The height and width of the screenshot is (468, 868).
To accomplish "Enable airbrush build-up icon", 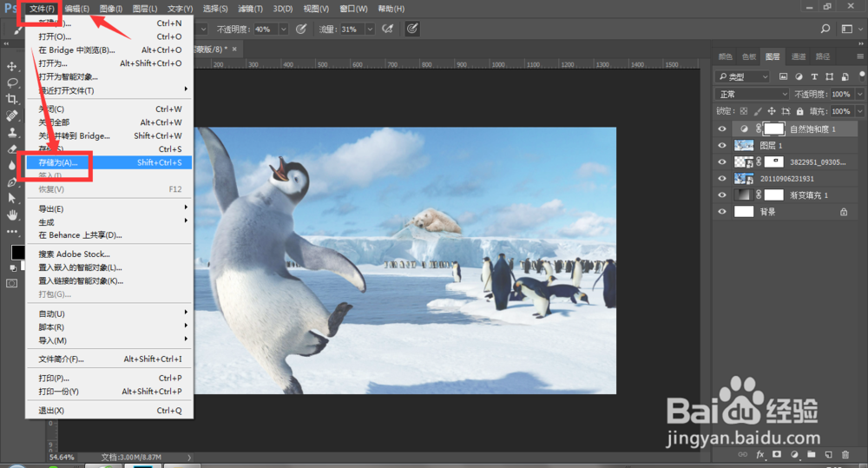I will [x=388, y=29].
